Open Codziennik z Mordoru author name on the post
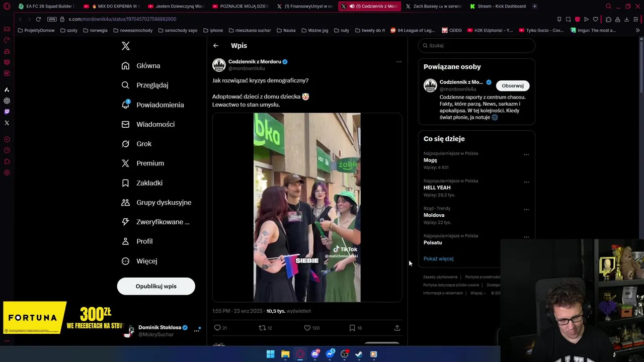The height and width of the screenshot is (362, 644). click(x=255, y=62)
